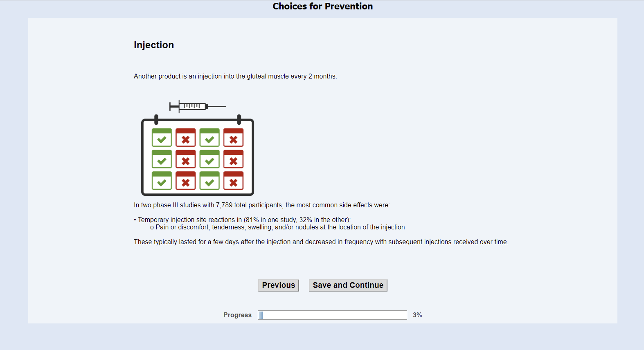Click the 3% progress percentage label

tap(417, 315)
